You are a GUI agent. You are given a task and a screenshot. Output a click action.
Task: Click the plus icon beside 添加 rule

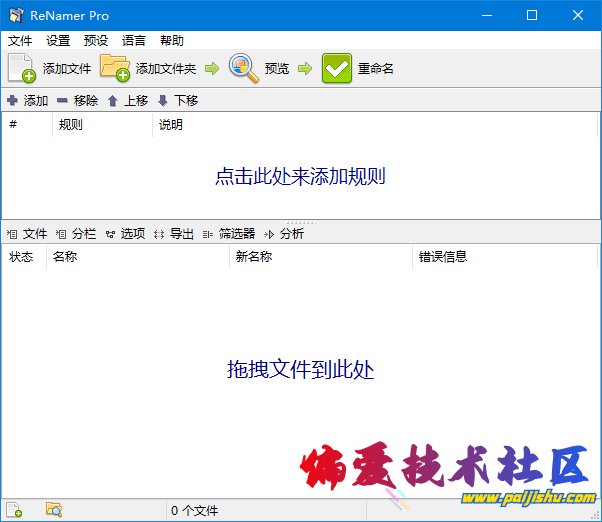(x=12, y=100)
